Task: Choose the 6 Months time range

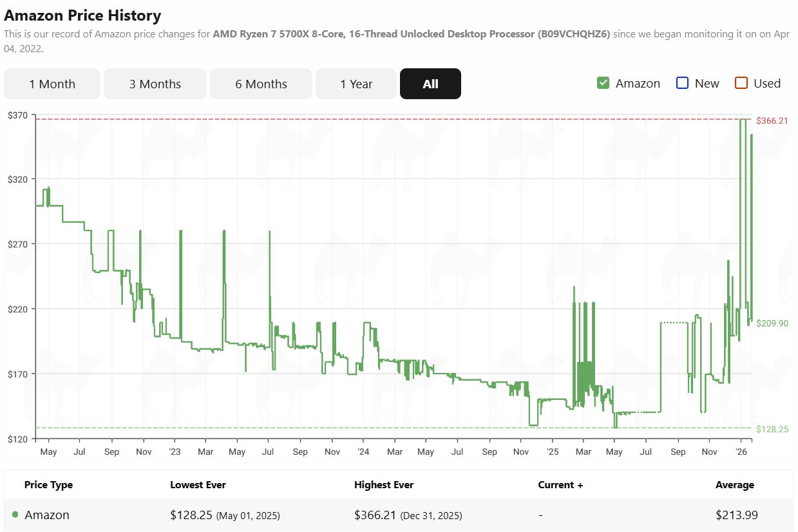Action: pyautogui.click(x=261, y=84)
